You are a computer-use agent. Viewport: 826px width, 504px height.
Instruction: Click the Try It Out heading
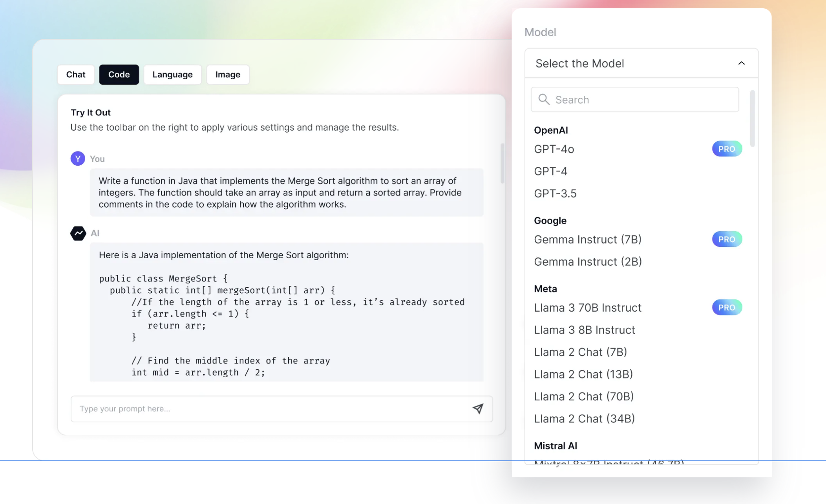click(x=91, y=113)
